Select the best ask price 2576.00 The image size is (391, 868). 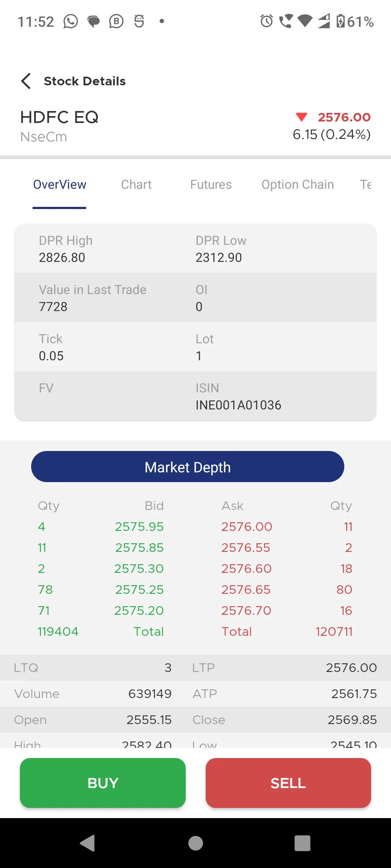pyautogui.click(x=247, y=527)
